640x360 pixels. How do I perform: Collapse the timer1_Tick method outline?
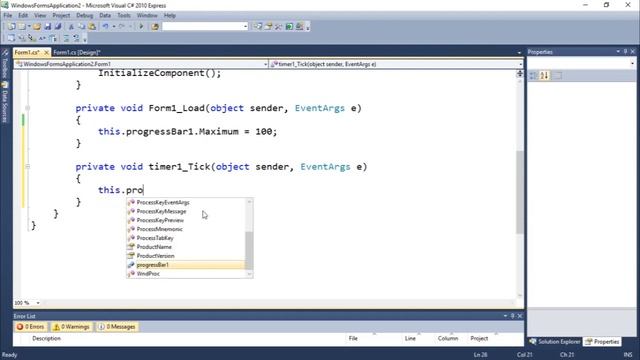click(x=27, y=167)
